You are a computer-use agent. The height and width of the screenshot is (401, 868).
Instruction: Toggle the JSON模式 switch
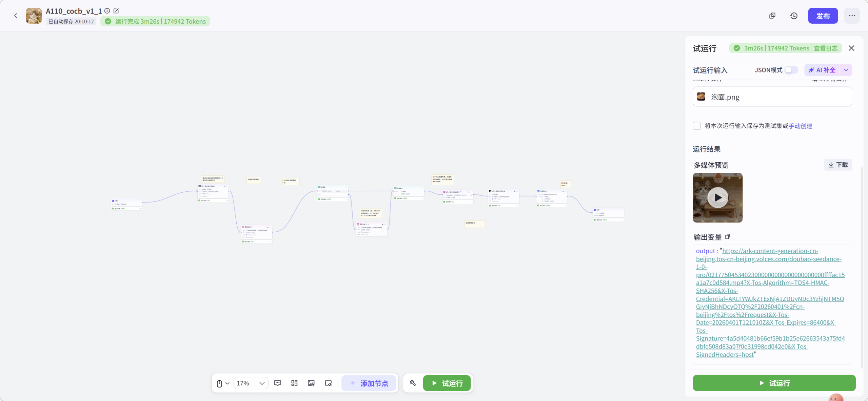[x=791, y=70]
